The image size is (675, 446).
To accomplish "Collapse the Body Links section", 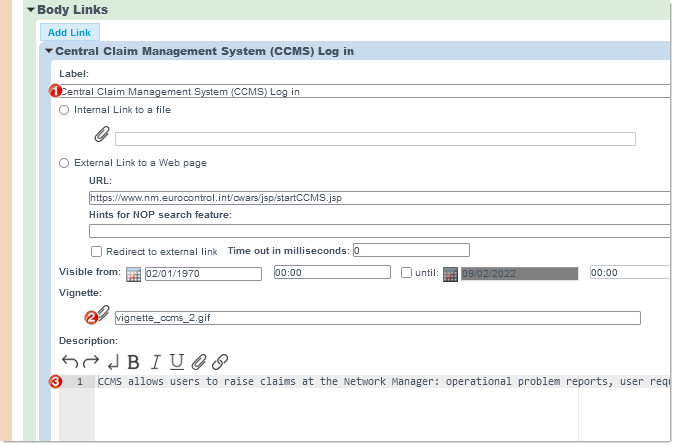I will click(x=31, y=10).
